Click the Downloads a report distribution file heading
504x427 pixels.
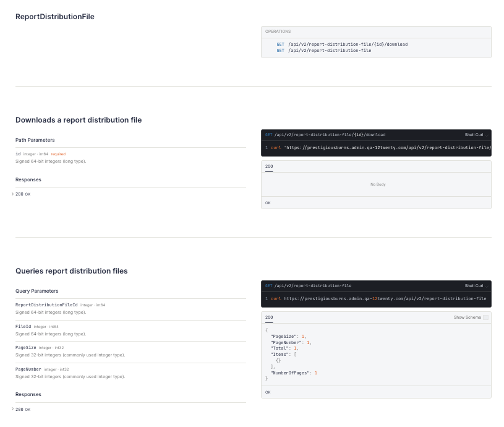(x=79, y=120)
